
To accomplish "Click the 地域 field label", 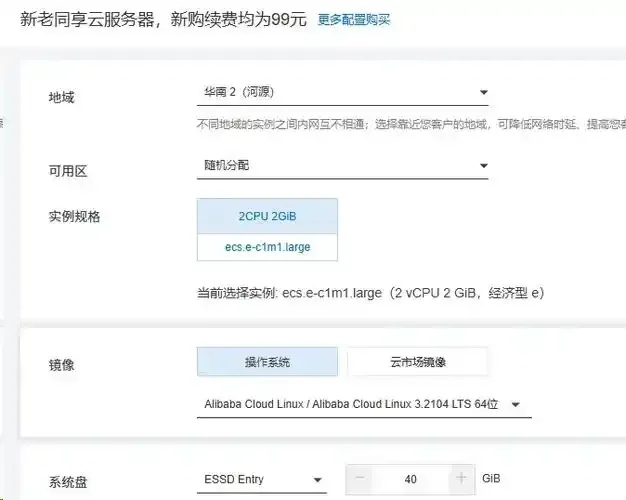I will (61, 97).
